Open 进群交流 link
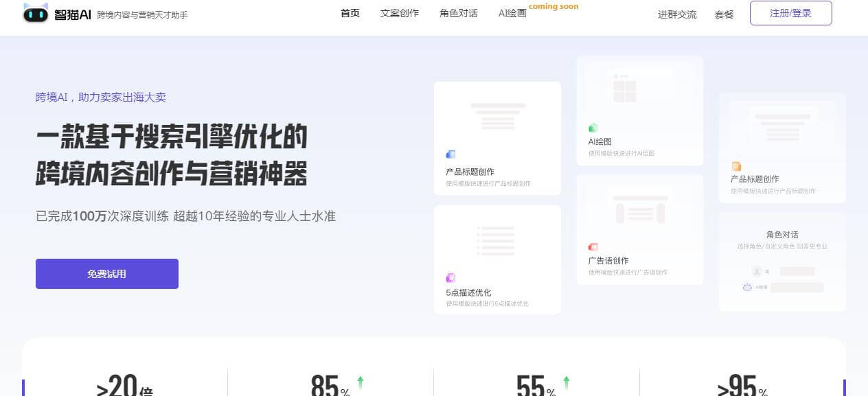868x396 pixels. coord(677,14)
